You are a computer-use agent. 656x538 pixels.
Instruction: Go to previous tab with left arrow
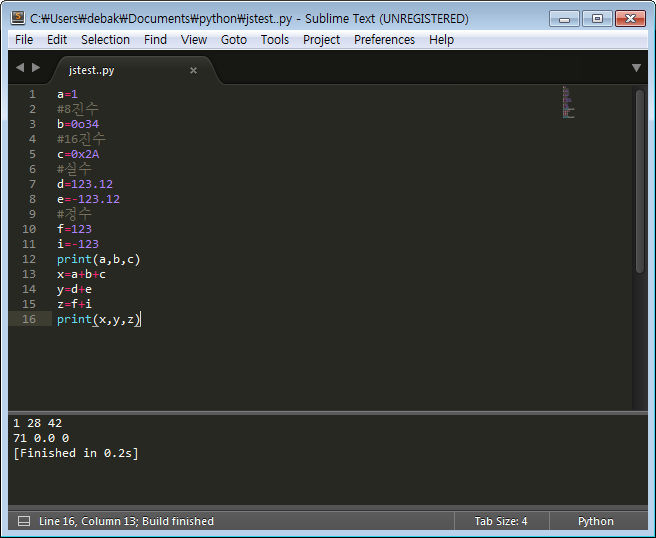coord(20,67)
